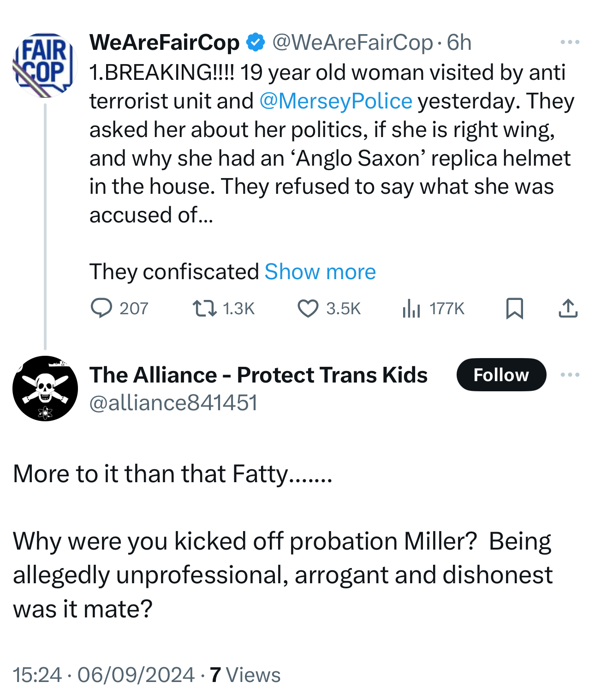Like the WeAreFairCop post
This screenshot has width=595, height=700.
click(308, 308)
